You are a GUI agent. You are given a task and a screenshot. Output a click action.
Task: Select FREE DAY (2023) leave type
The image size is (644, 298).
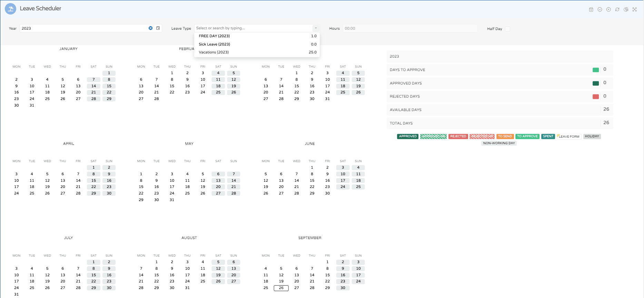(257, 36)
